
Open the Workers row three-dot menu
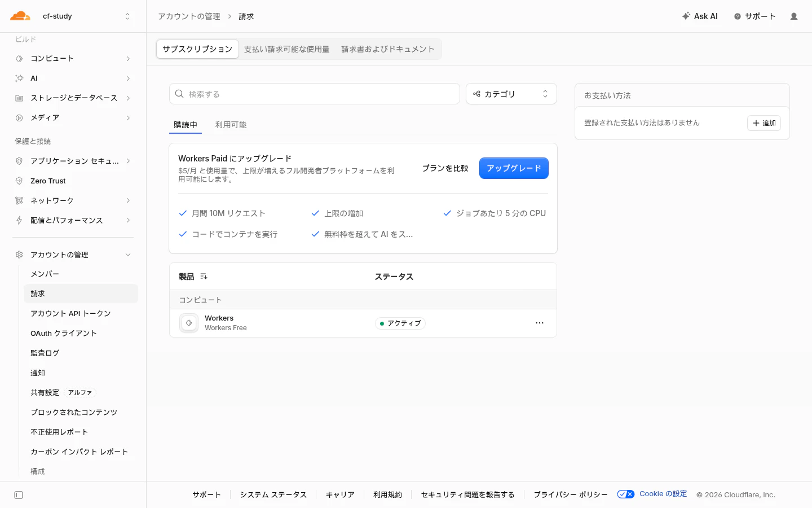click(540, 323)
